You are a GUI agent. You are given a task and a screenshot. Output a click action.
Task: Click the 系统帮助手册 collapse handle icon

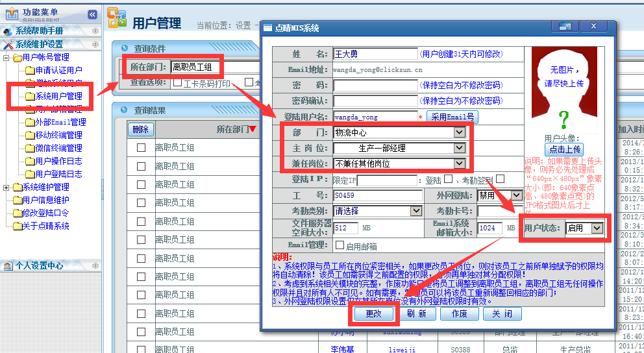pos(95,30)
